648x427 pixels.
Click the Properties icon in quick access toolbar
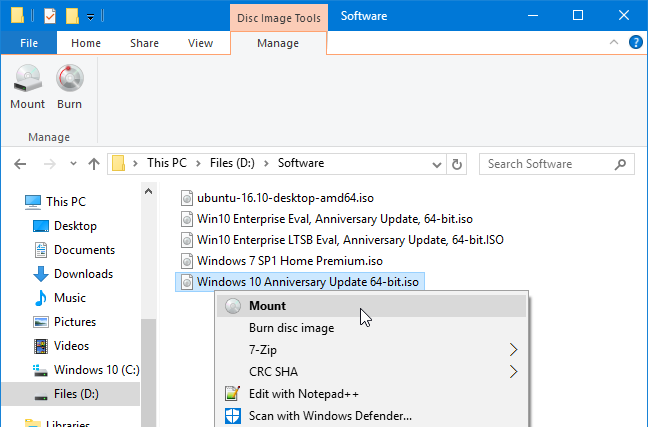tap(50, 16)
